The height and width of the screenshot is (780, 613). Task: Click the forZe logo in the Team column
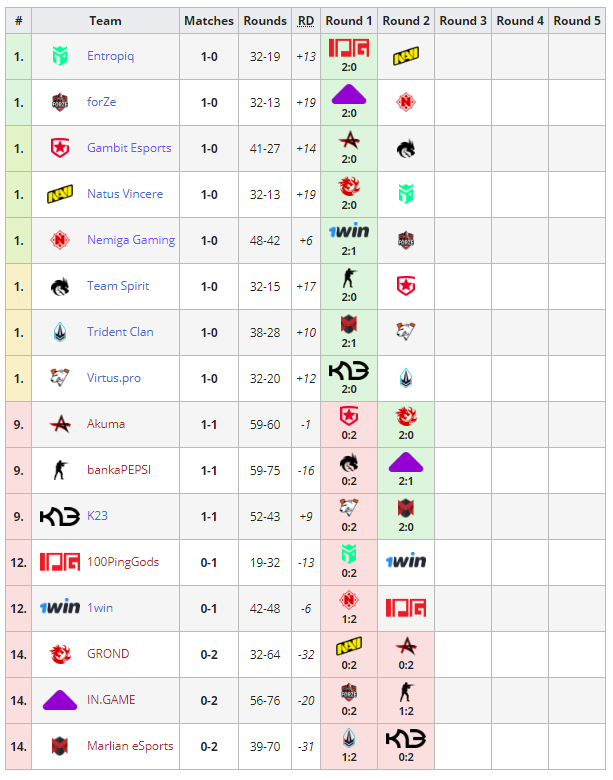pos(60,102)
